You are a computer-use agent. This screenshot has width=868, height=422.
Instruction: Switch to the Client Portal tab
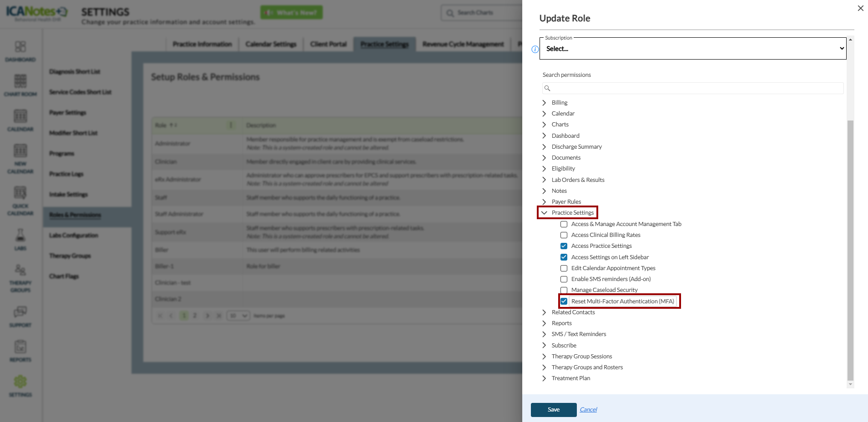[328, 44]
